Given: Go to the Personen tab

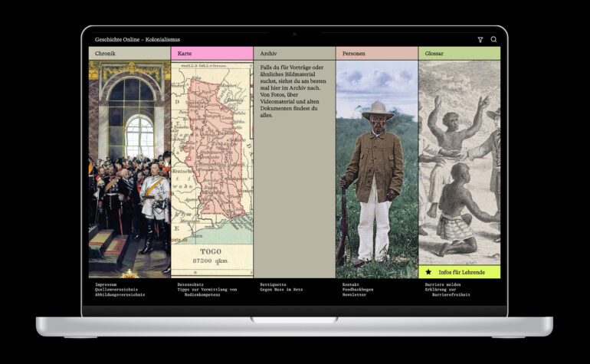Looking at the screenshot, I should (377, 54).
